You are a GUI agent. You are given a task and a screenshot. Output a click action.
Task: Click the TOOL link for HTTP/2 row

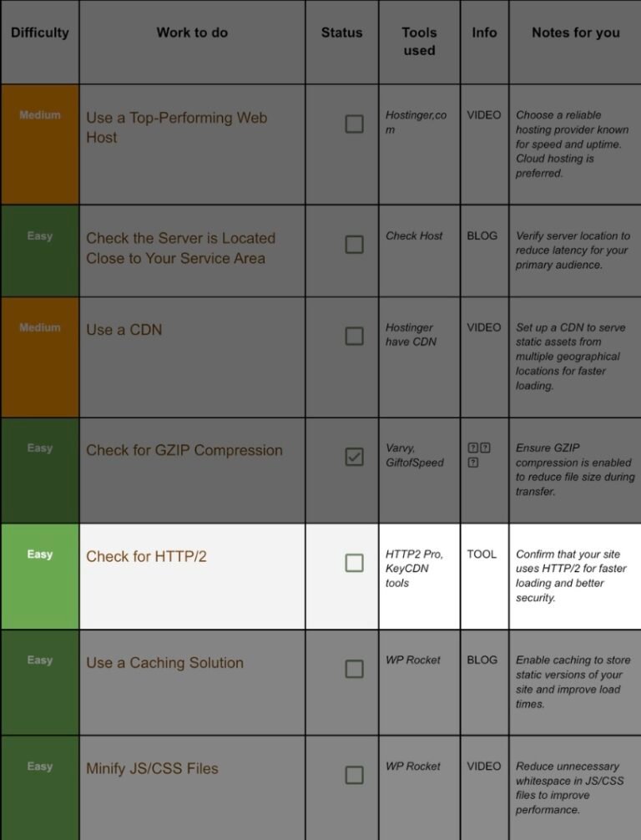(482, 554)
